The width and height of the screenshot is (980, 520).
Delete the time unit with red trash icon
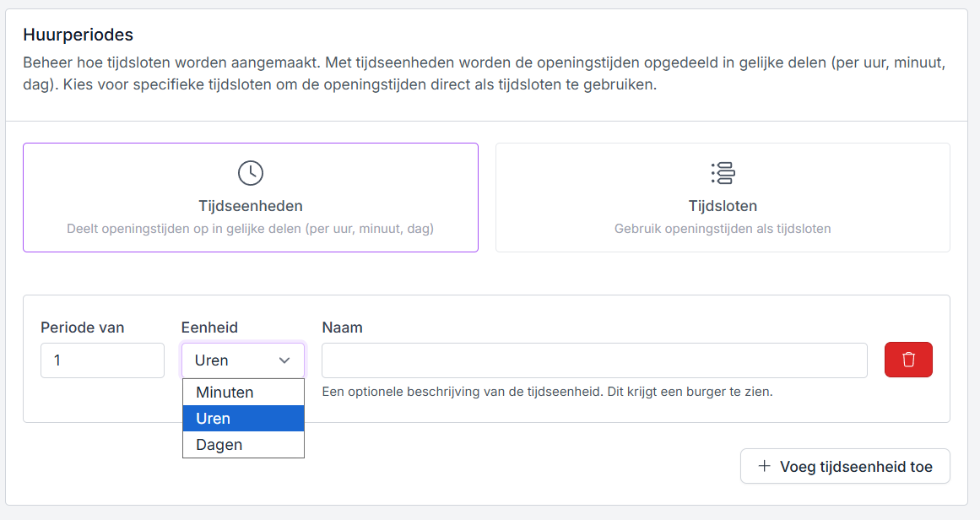[x=908, y=360]
